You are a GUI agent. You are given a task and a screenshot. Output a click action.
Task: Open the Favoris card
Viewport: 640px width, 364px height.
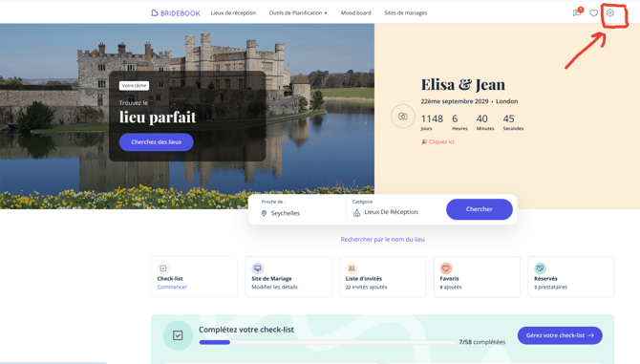coord(477,277)
